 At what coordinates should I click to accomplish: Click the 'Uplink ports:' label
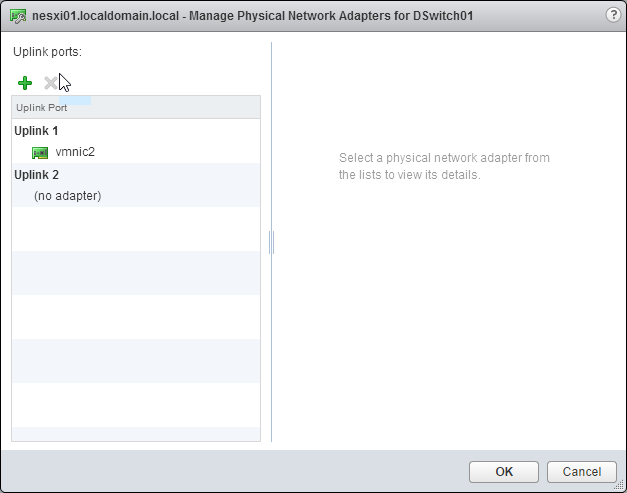point(47,50)
